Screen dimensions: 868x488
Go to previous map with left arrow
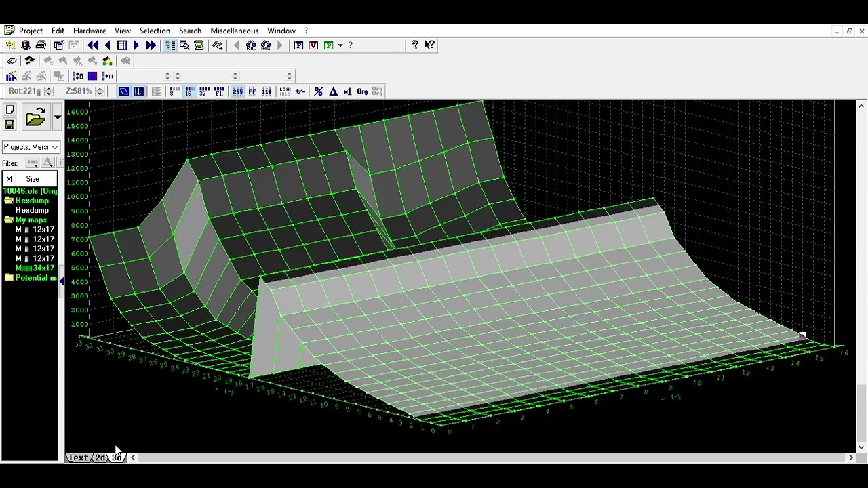107,45
